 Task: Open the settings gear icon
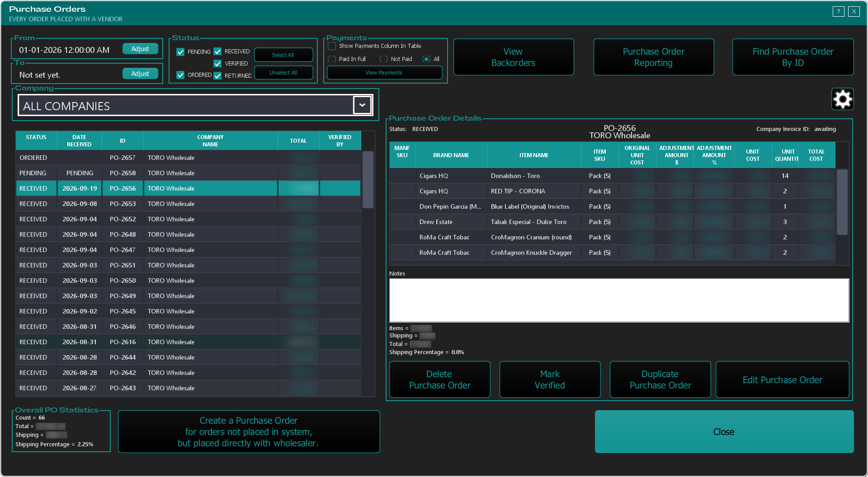pyautogui.click(x=843, y=99)
